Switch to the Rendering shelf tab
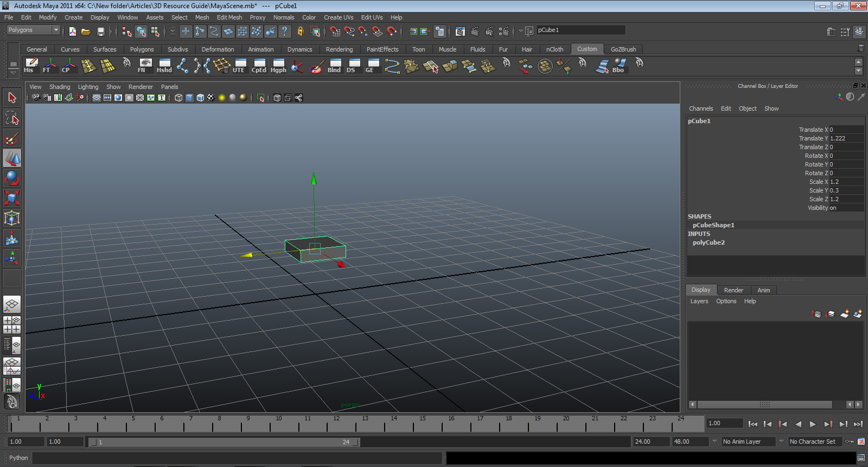868x467 pixels. (x=339, y=49)
